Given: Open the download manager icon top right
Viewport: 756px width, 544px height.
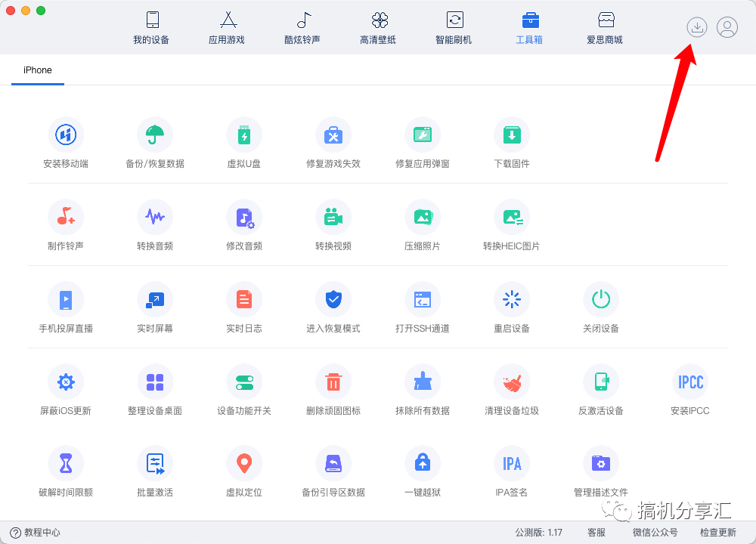Looking at the screenshot, I should pos(696,26).
